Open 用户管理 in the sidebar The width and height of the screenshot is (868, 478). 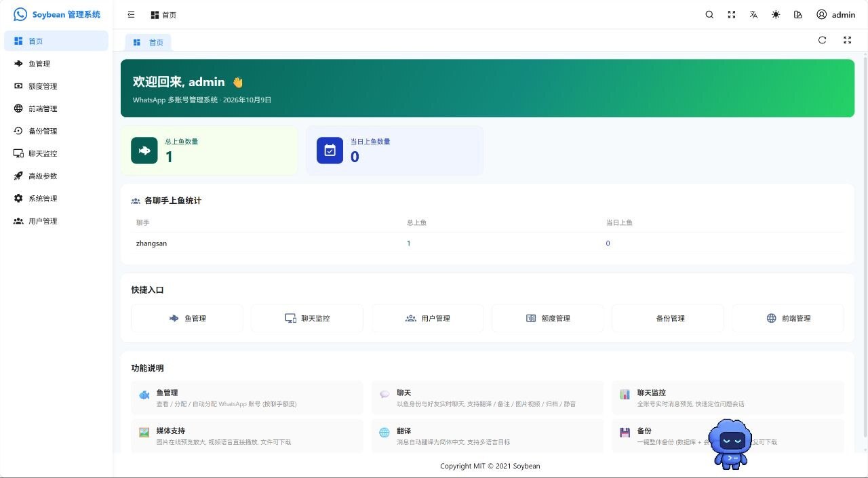(x=56, y=221)
